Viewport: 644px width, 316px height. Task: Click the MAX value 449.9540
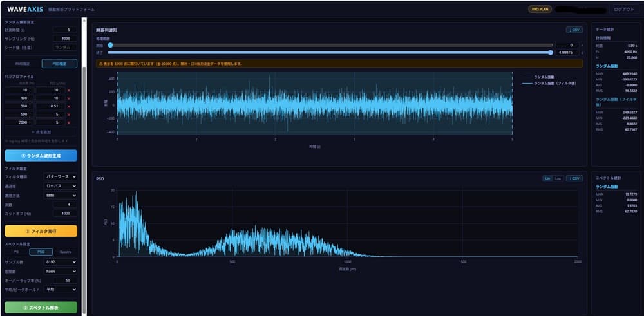[x=629, y=73]
